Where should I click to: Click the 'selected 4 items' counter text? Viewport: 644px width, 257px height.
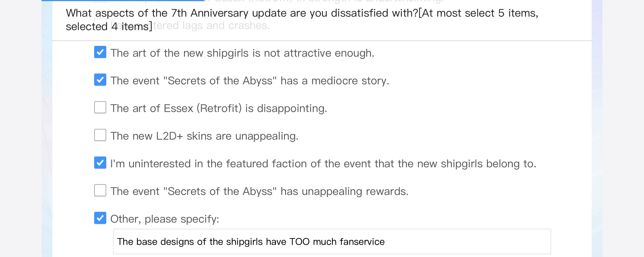click(x=109, y=27)
